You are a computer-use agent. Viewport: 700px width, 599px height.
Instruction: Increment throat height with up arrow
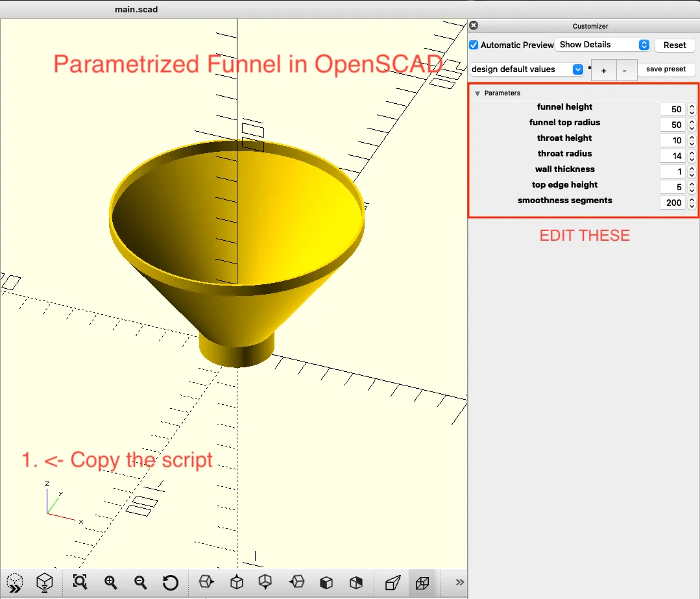[692, 137]
